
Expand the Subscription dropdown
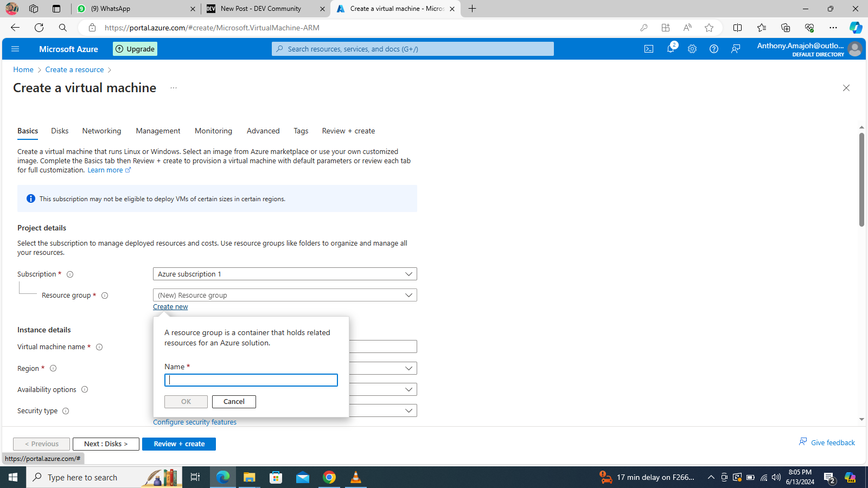tap(285, 274)
